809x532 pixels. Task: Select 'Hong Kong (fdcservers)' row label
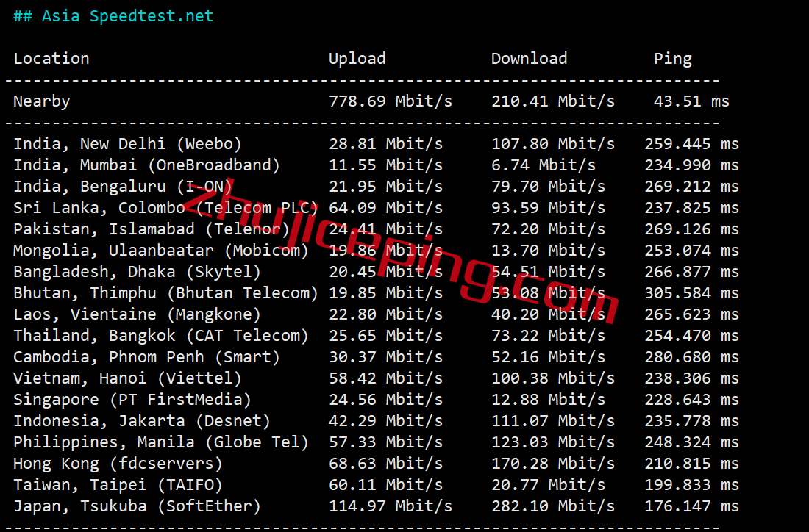[118, 464]
